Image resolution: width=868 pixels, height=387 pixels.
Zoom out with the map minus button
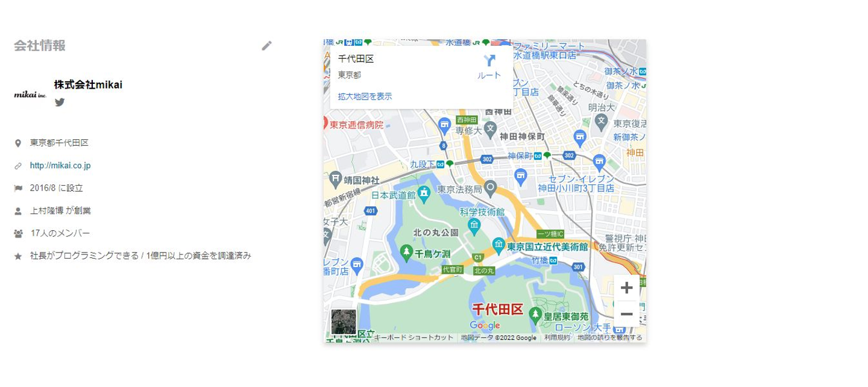(x=627, y=314)
